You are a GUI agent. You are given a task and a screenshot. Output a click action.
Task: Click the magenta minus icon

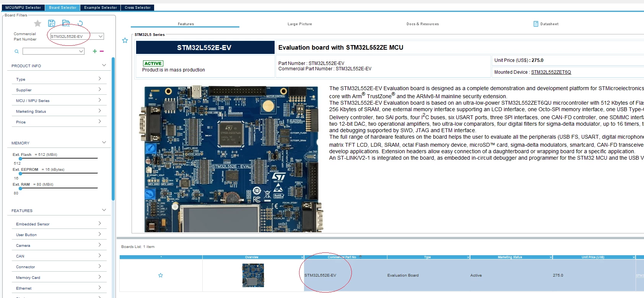coord(102,51)
